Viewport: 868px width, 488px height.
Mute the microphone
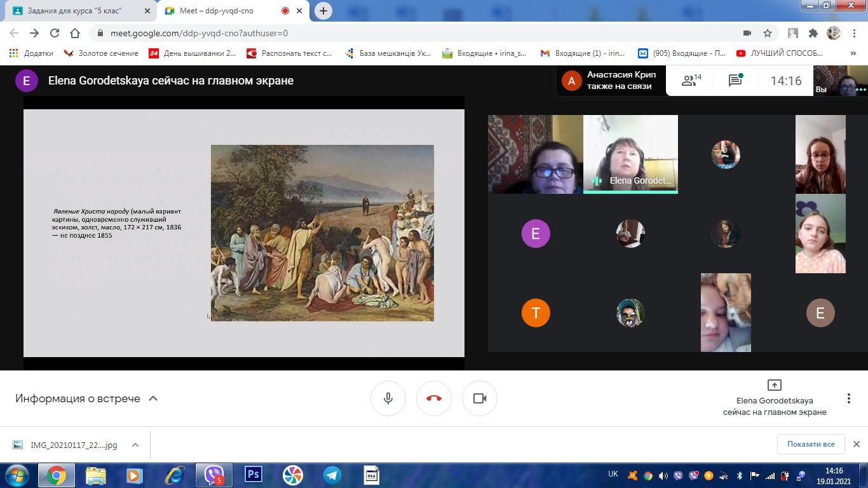(388, 398)
